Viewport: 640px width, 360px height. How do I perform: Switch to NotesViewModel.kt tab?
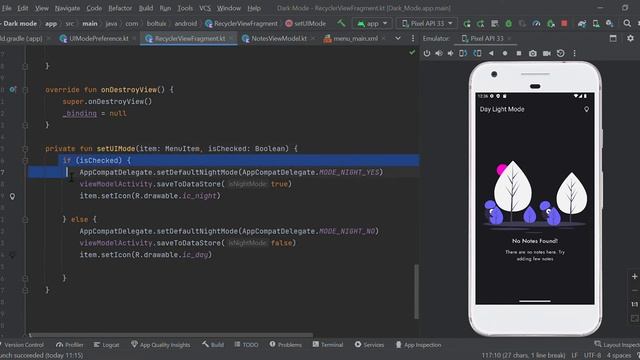pos(279,38)
